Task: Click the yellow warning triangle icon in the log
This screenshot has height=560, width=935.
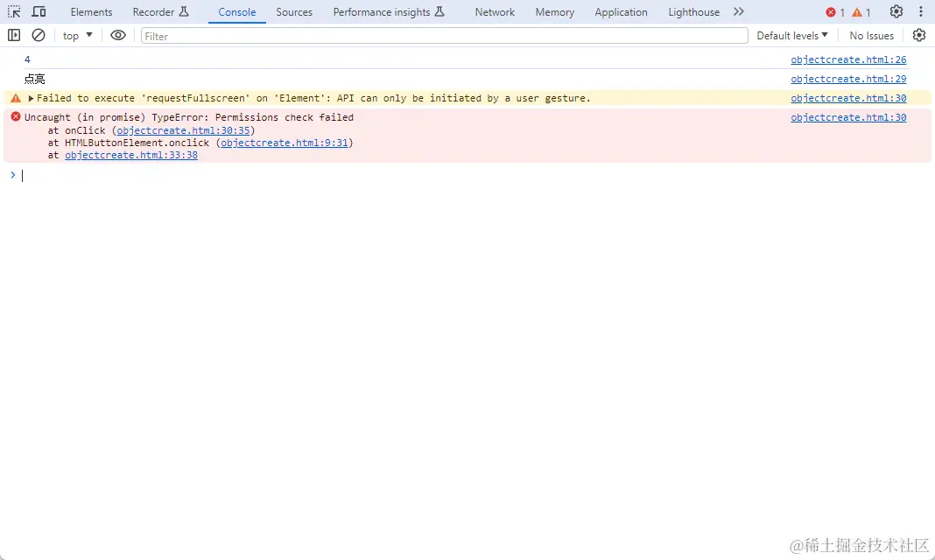Action: pos(16,98)
